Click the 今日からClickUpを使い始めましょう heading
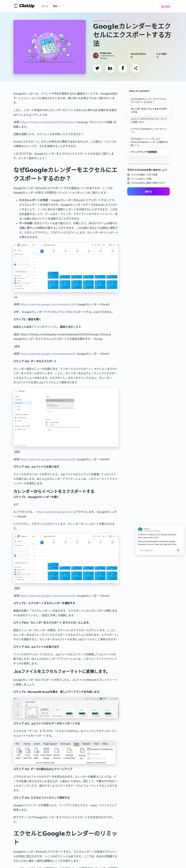Screen dimensions: 186x868 (x=147, y=170)
